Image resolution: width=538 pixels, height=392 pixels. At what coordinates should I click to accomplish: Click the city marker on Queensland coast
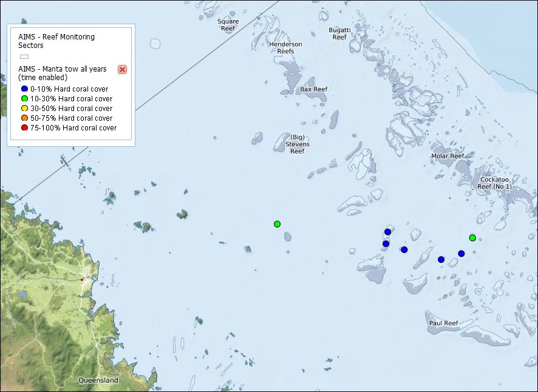tap(82, 280)
